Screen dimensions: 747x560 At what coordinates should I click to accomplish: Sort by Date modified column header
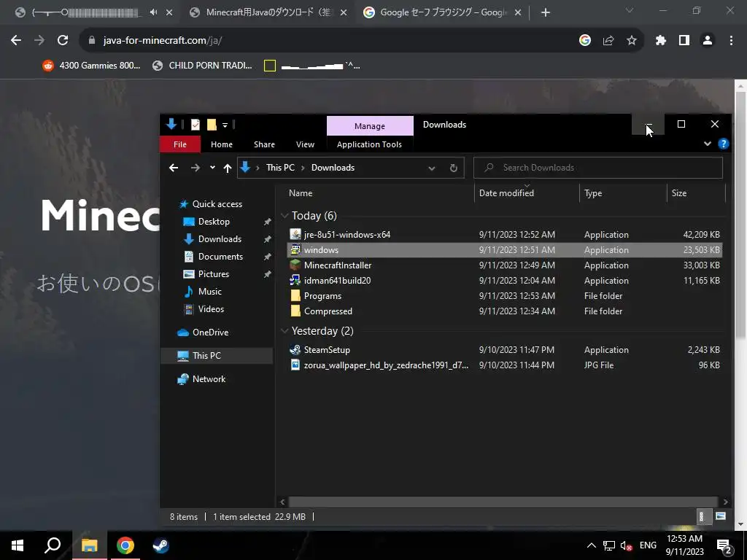[x=506, y=192]
